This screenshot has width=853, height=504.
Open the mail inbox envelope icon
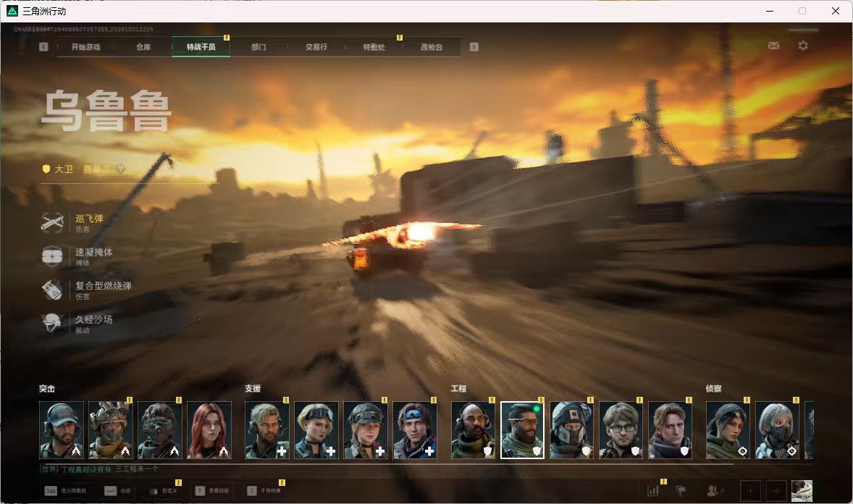773,46
